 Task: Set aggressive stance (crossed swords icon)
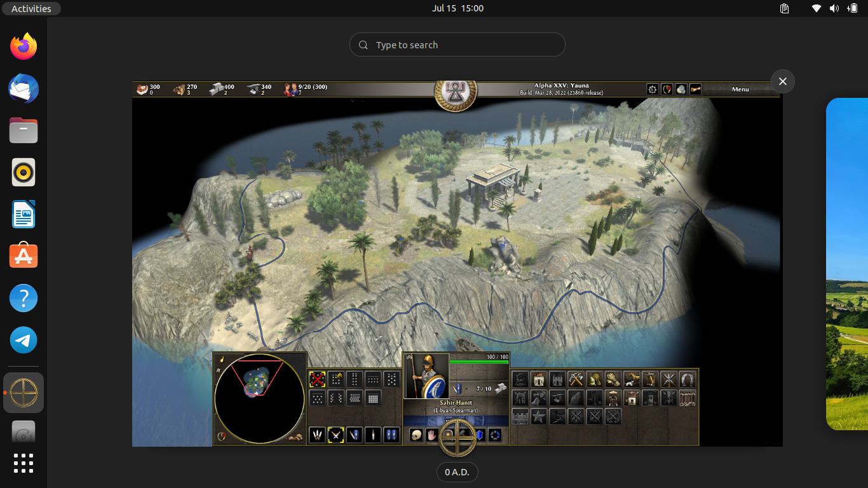point(336,435)
